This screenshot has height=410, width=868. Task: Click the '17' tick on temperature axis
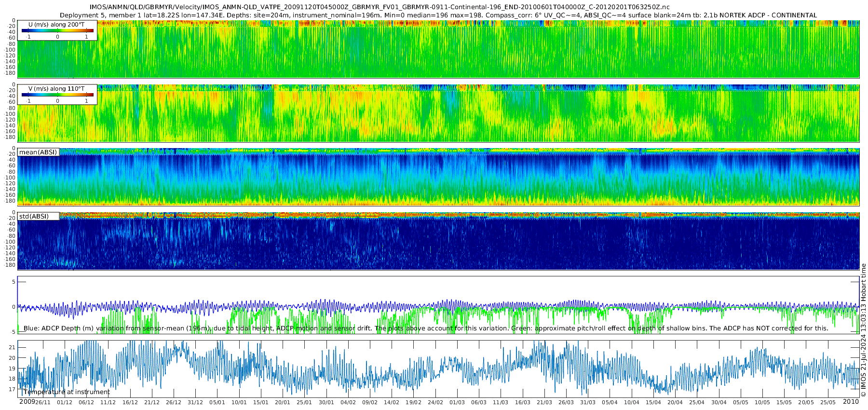12,389
